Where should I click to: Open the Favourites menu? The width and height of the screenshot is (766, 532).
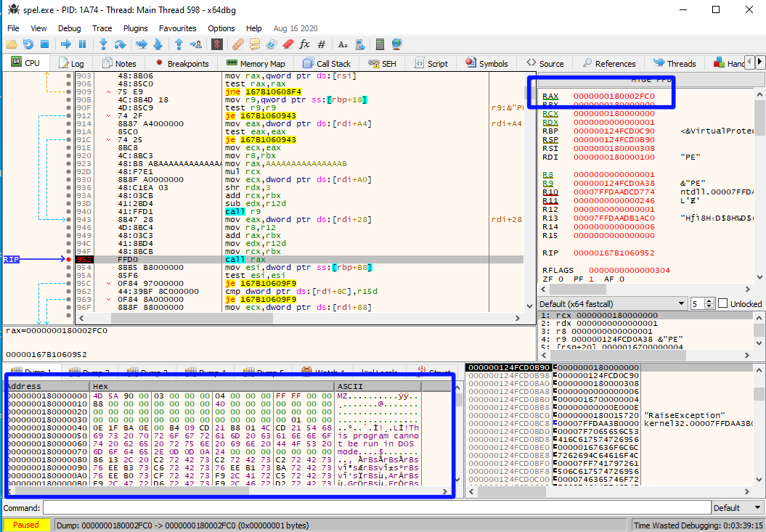[x=177, y=28]
